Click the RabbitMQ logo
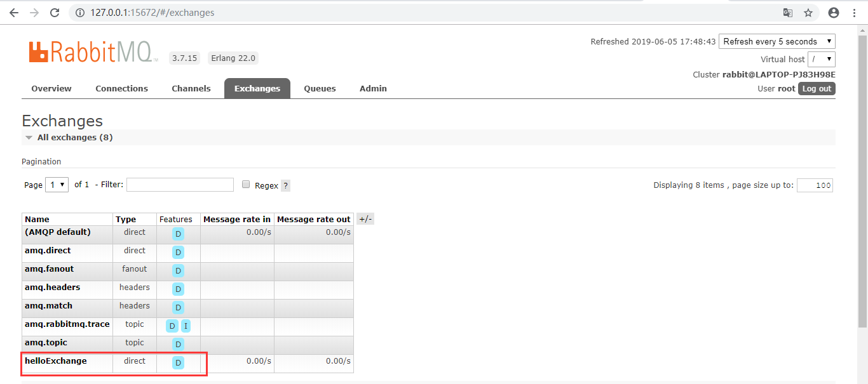This screenshot has height=384, width=868. click(93, 52)
